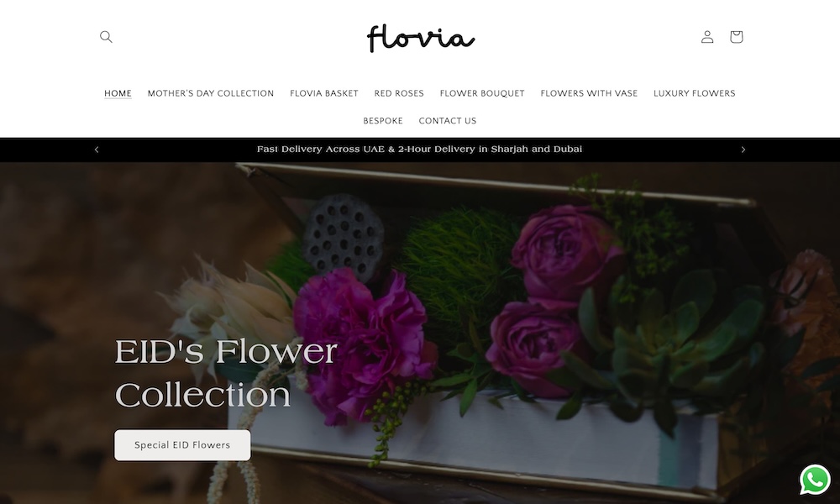Viewport: 840px width, 504px height.
Task: Open the Bespoke page
Action: click(x=383, y=121)
